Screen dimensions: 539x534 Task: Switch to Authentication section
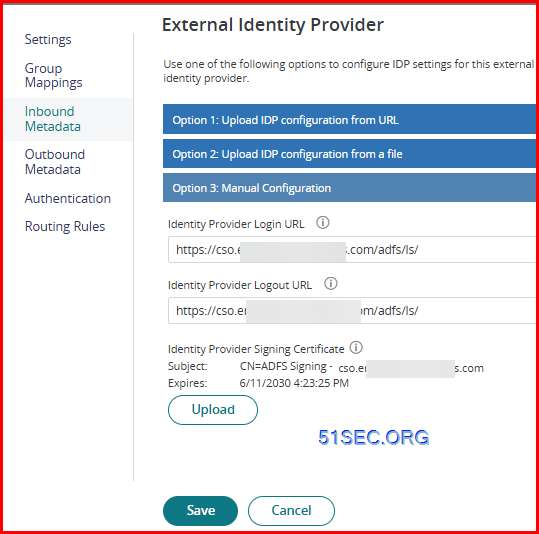pyautogui.click(x=68, y=198)
